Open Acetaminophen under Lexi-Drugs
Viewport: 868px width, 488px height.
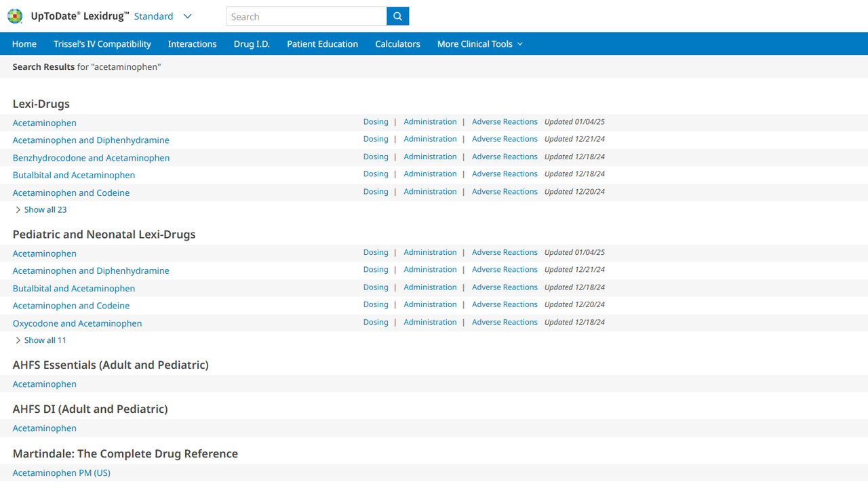45,123
